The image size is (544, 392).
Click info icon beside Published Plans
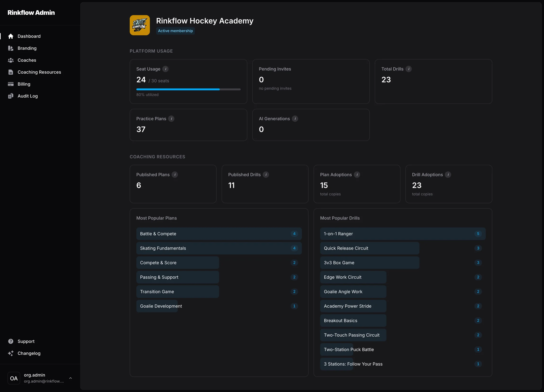[175, 175]
